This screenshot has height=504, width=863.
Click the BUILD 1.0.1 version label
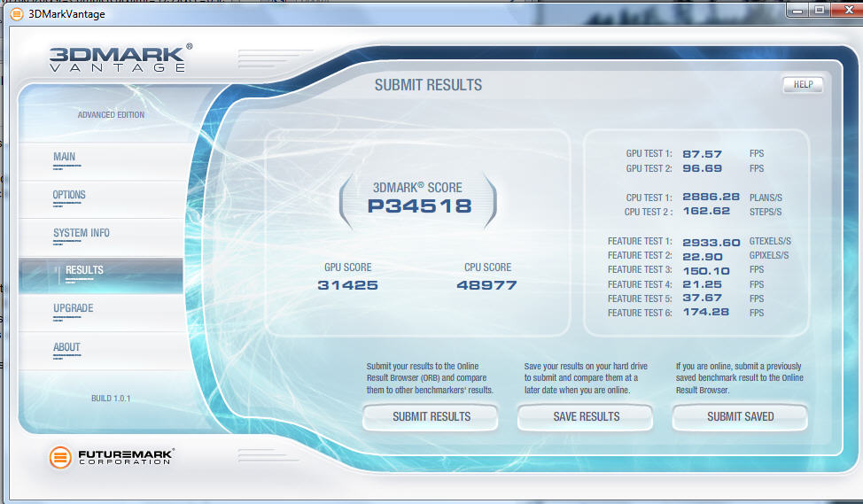click(111, 399)
